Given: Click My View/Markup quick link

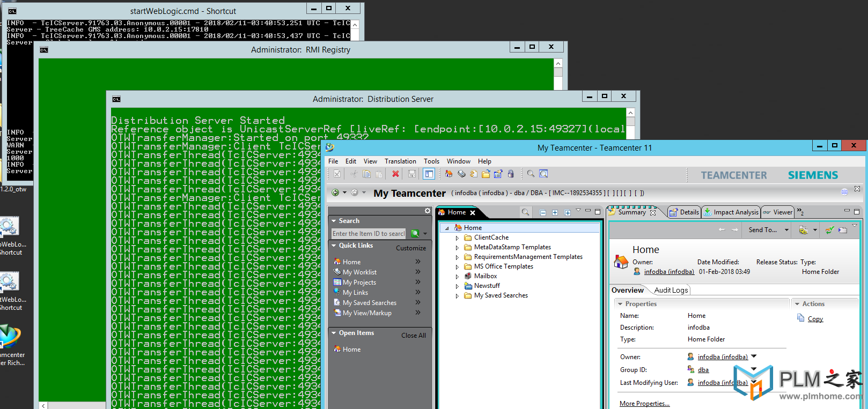Looking at the screenshot, I should [367, 313].
